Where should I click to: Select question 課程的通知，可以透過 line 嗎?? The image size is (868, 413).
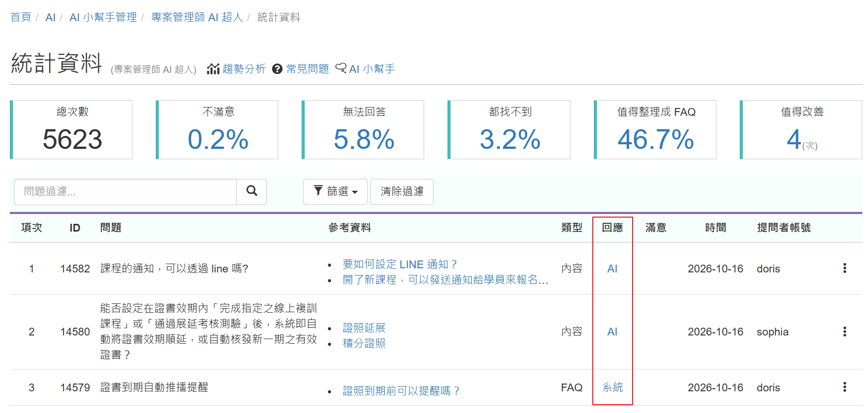coord(174,269)
